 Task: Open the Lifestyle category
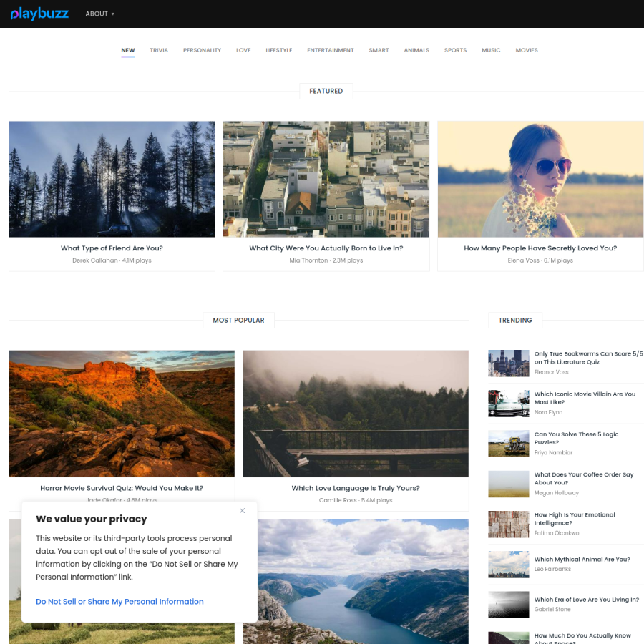tap(279, 50)
